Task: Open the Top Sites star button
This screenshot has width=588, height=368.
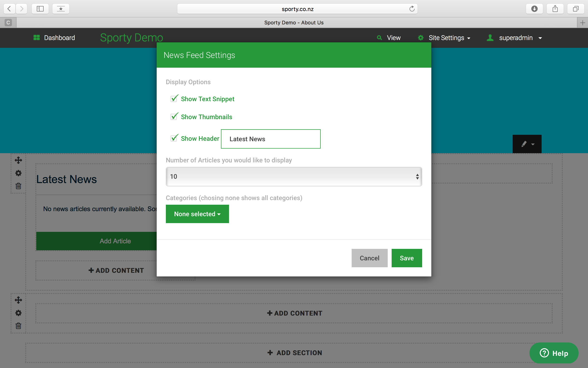Action: coord(61,9)
